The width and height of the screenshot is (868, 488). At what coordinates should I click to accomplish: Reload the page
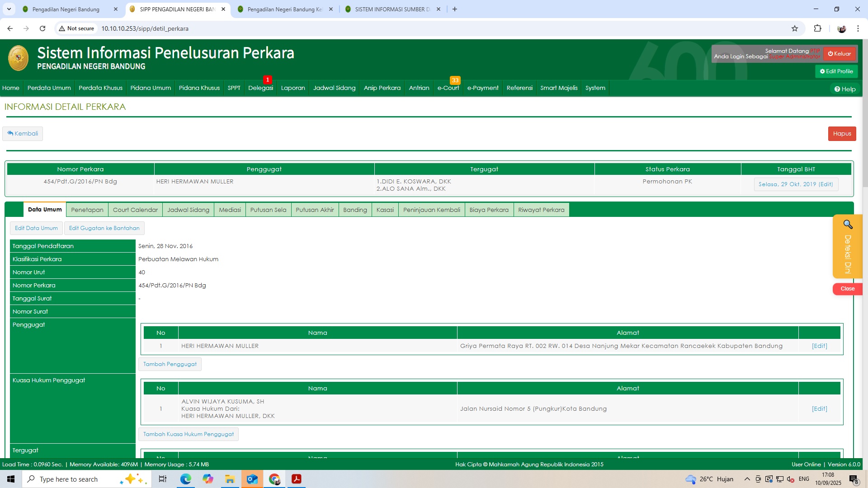[x=42, y=28]
